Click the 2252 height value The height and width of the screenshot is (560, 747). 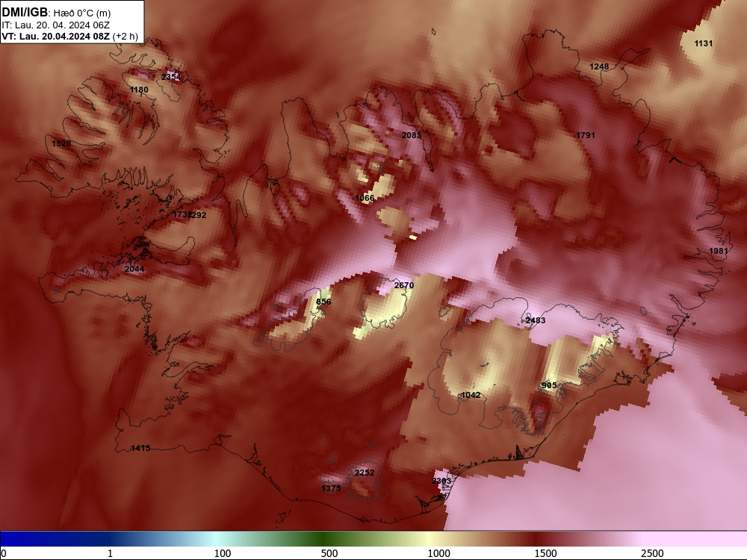point(365,473)
